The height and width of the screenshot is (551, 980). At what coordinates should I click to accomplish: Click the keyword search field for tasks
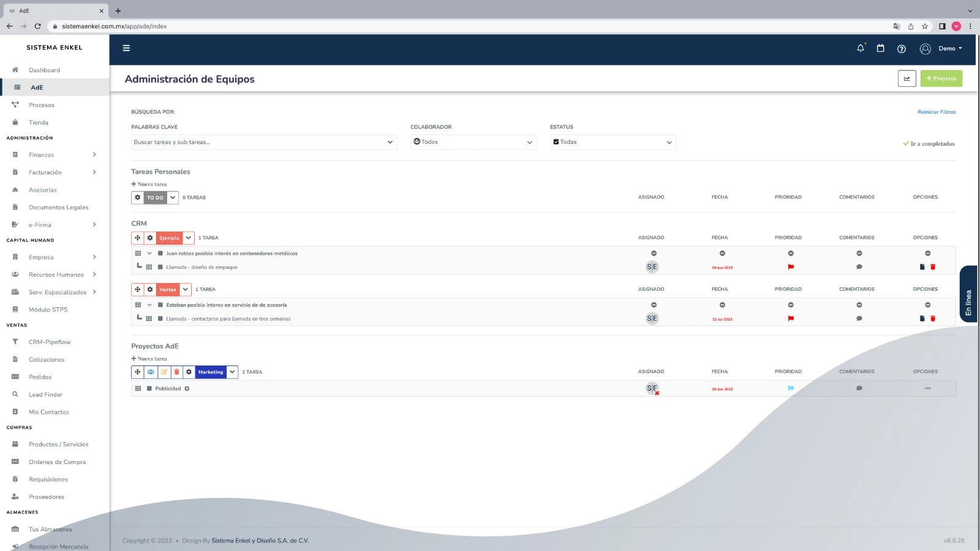point(257,142)
